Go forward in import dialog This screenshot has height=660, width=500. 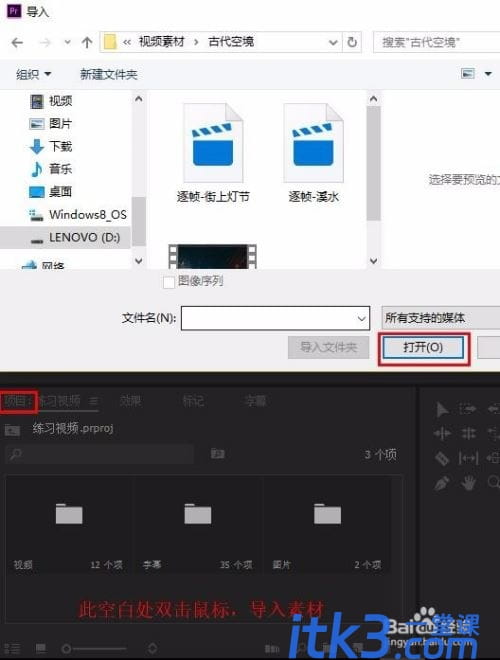pyautogui.click(x=45, y=42)
